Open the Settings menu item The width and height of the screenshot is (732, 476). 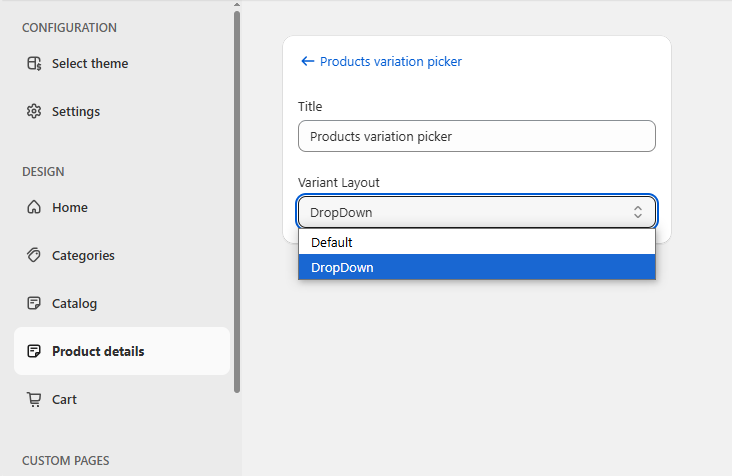[122, 111]
